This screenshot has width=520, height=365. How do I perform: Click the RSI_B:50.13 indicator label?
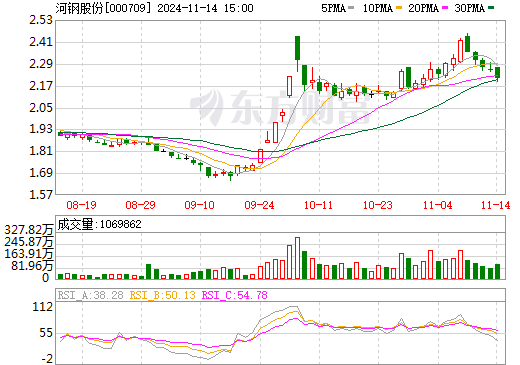[162, 295]
